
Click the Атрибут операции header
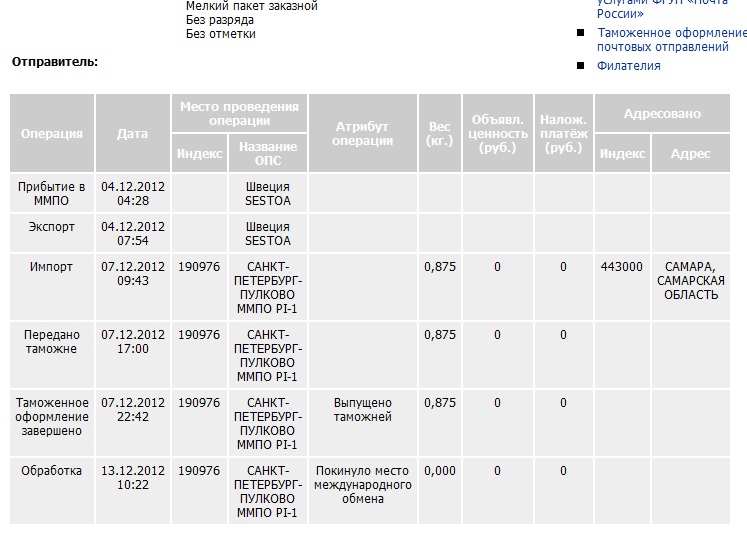pyautogui.click(x=362, y=133)
